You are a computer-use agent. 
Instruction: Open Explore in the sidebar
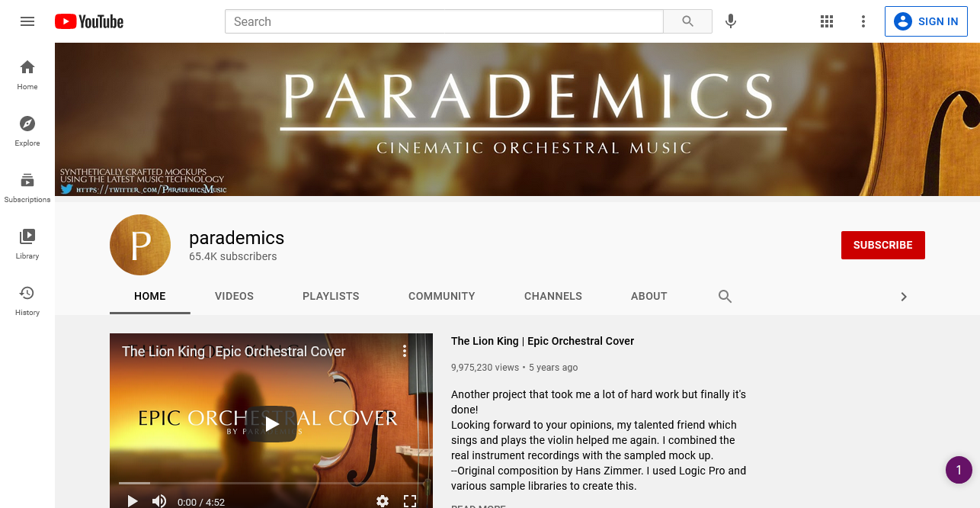tap(27, 131)
